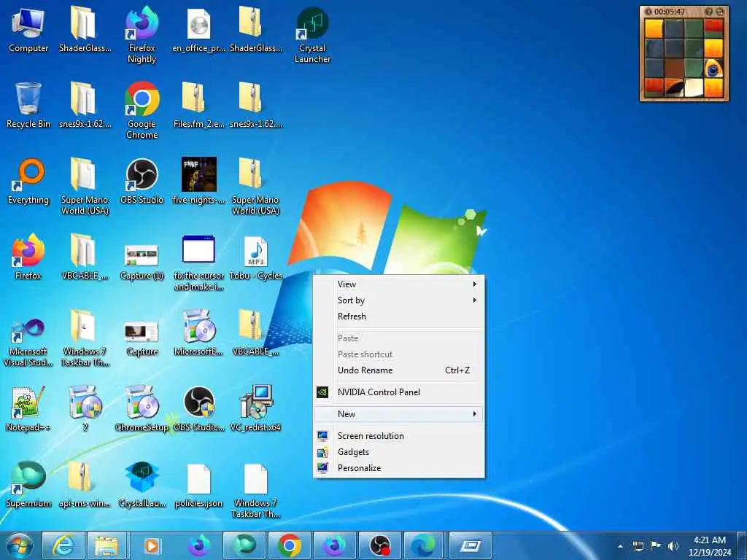Switch to OBS Studio on the taskbar
The width and height of the screenshot is (747, 560).
click(379, 546)
